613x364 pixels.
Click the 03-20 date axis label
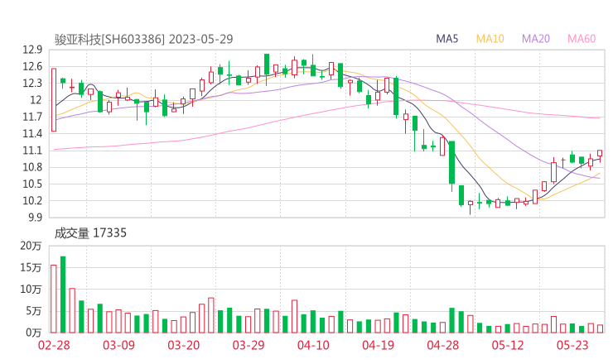point(184,345)
